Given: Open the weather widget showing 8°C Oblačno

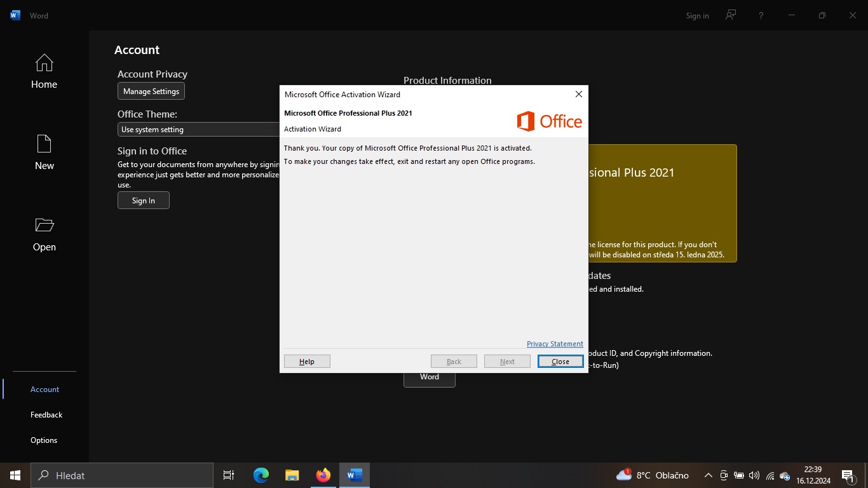Looking at the screenshot, I should click(653, 475).
